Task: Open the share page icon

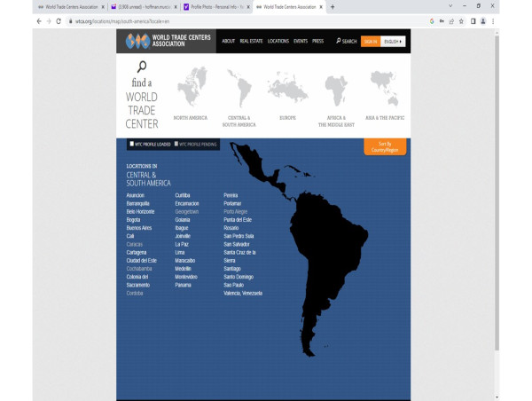Action: (x=451, y=21)
